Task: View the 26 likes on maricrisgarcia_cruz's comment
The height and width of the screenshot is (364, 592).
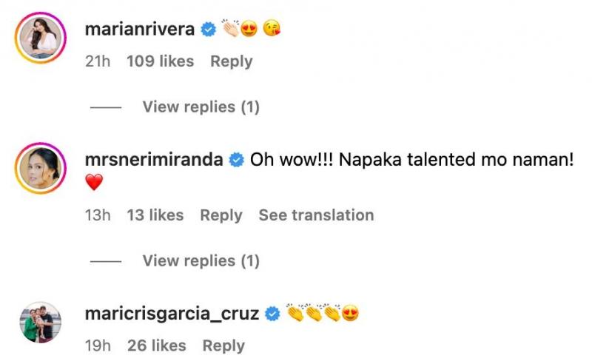Action: click(156, 346)
